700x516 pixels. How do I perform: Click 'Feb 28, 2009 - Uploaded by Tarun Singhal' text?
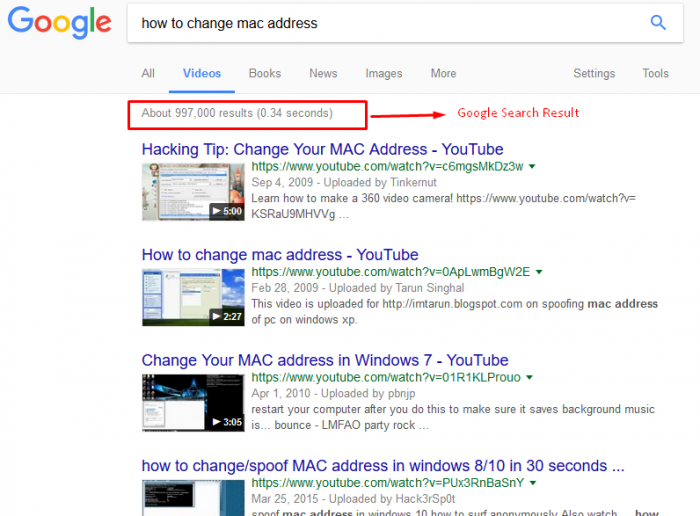358,288
